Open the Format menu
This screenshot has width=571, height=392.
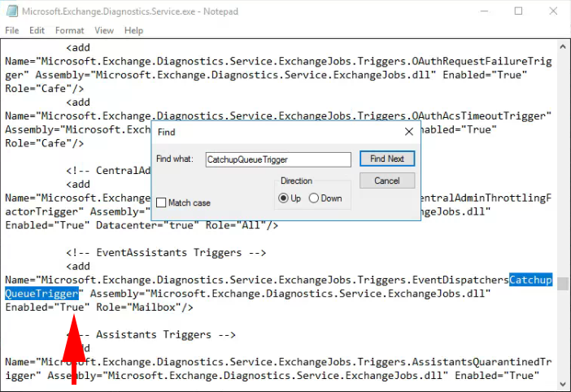tap(70, 30)
